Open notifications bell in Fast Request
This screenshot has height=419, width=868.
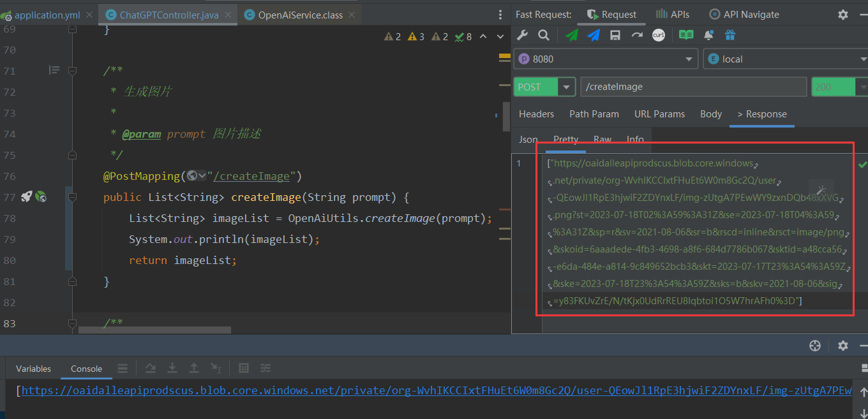(x=708, y=36)
